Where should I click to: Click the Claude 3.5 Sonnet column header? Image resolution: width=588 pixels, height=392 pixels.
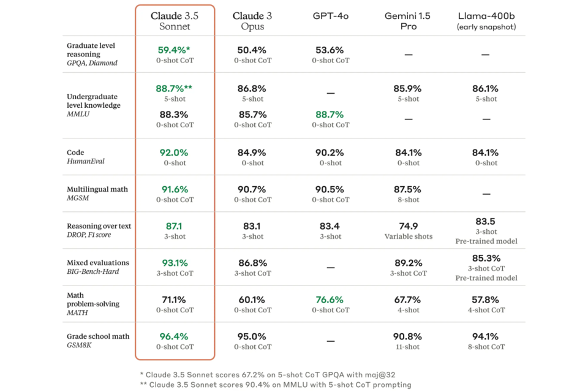tap(175, 21)
